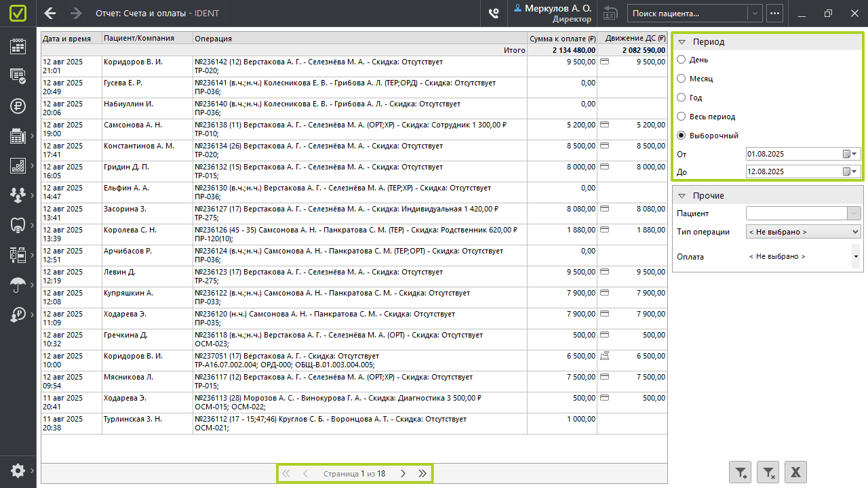Go to next report page
The width and height of the screenshot is (868, 488).
[403, 474]
